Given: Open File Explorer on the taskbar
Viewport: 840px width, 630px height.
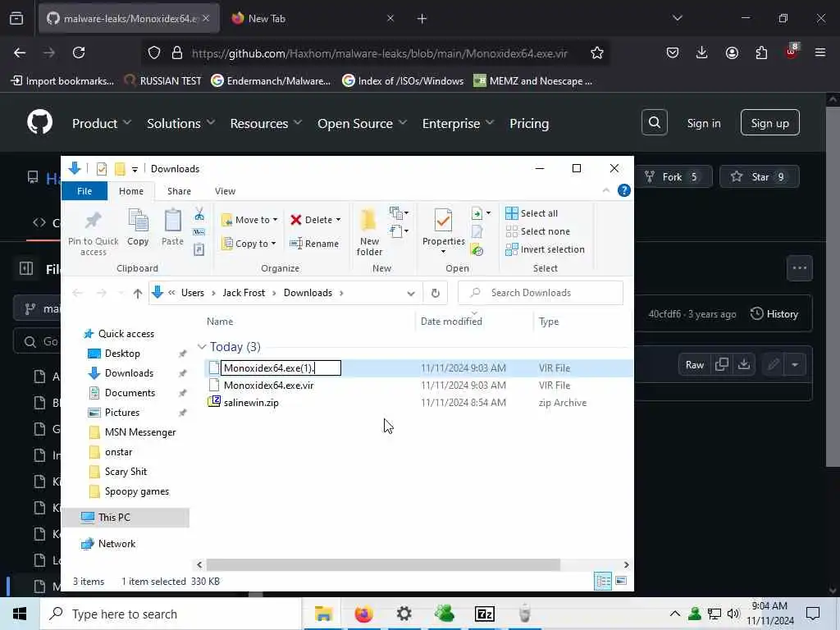Looking at the screenshot, I should click(x=323, y=614).
